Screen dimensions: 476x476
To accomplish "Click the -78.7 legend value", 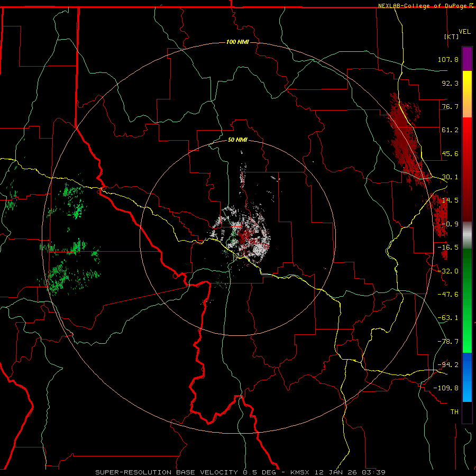I will click(448, 342).
